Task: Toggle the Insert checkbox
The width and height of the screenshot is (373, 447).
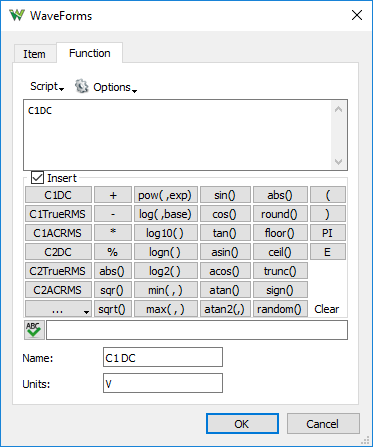Action: pyautogui.click(x=37, y=178)
